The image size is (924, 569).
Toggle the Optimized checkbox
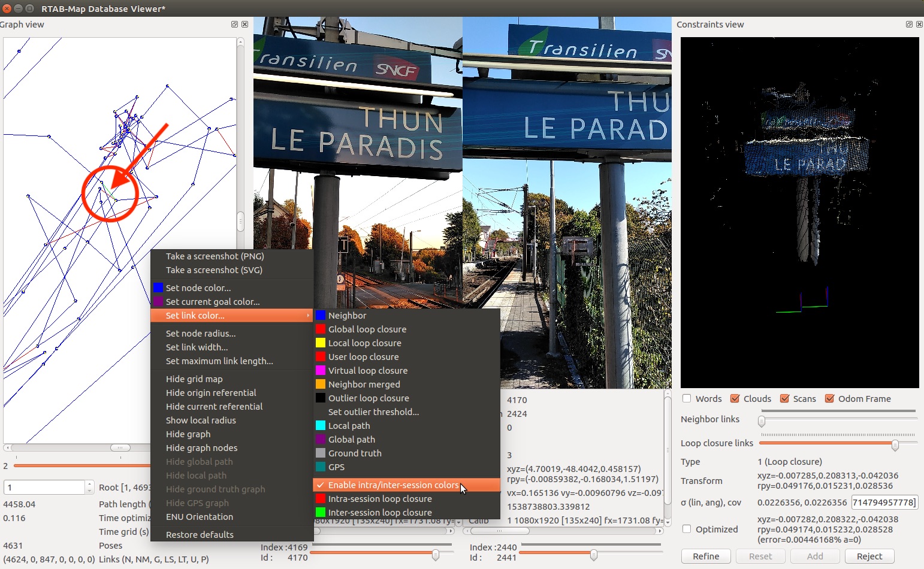(x=687, y=529)
